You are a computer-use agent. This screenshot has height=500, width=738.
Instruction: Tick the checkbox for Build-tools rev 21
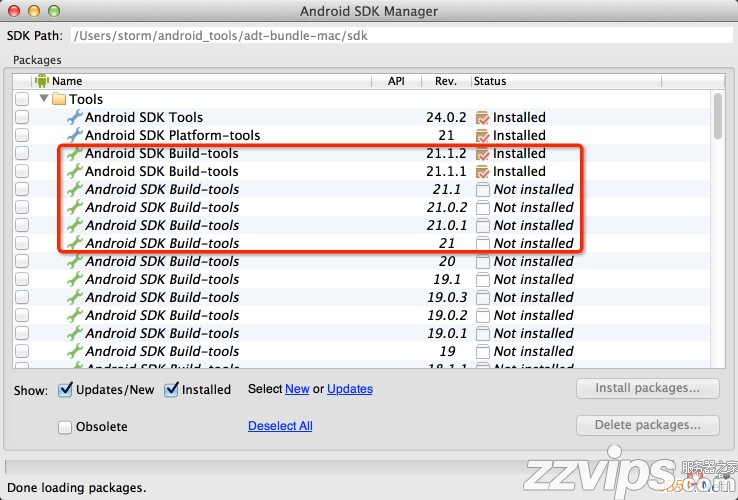(22, 243)
